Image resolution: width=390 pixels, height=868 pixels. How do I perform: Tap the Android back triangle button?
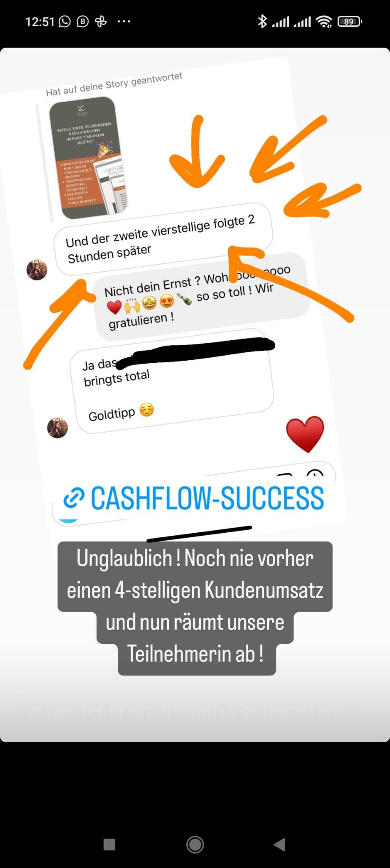coord(280,844)
